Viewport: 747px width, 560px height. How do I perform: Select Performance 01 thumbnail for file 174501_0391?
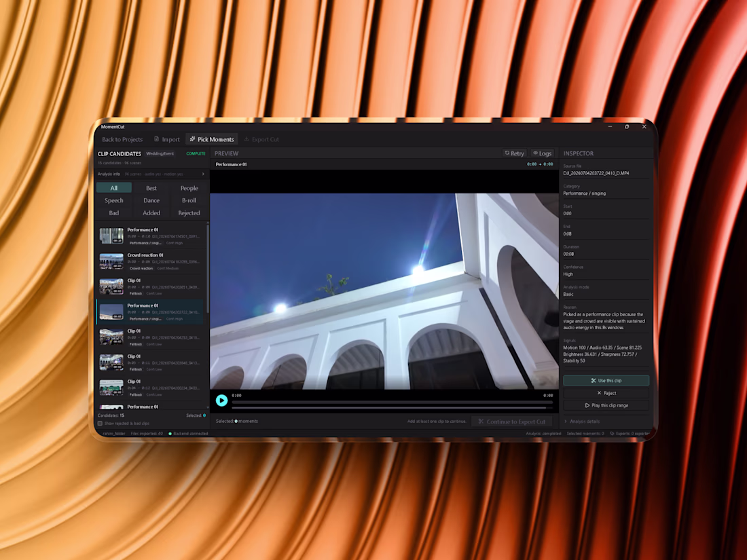(111, 236)
